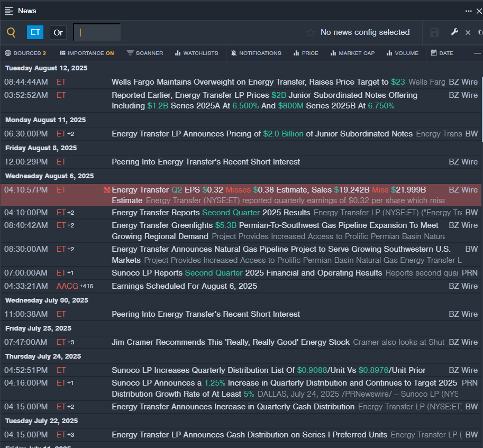The image size is (483, 448).
Task: Expand the +3 tickers on Cramer row
Action: click(70, 342)
